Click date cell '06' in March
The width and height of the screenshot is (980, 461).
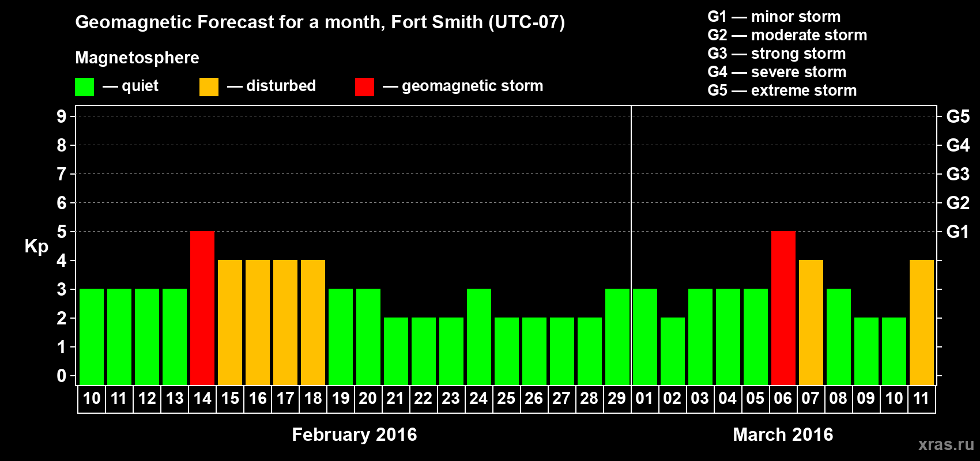[783, 399]
